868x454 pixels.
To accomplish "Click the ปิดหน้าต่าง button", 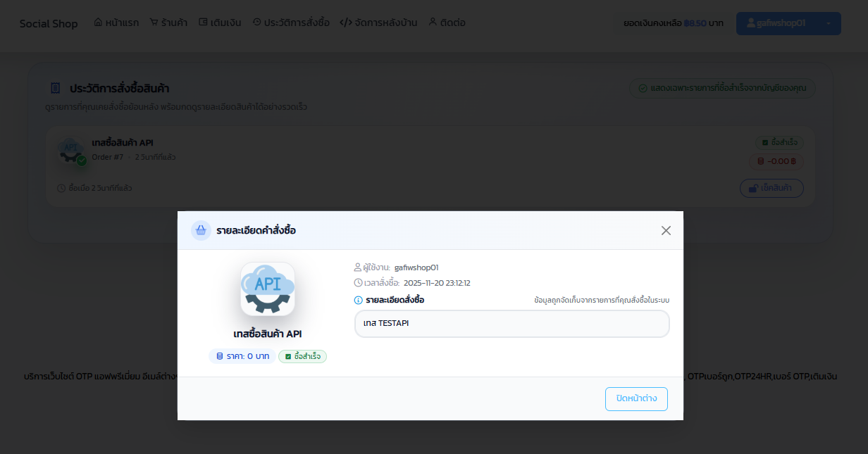I will point(636,398).
